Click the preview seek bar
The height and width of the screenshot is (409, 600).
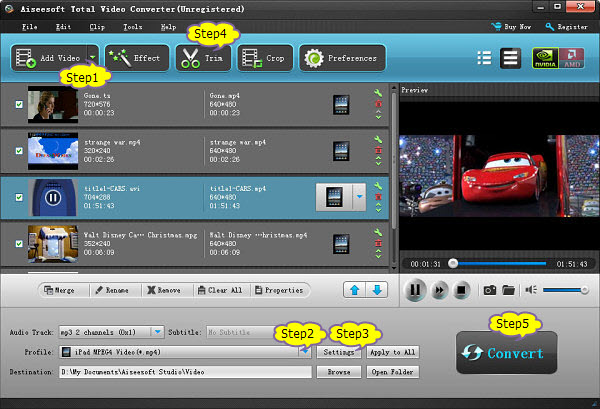tap(499, 264)
